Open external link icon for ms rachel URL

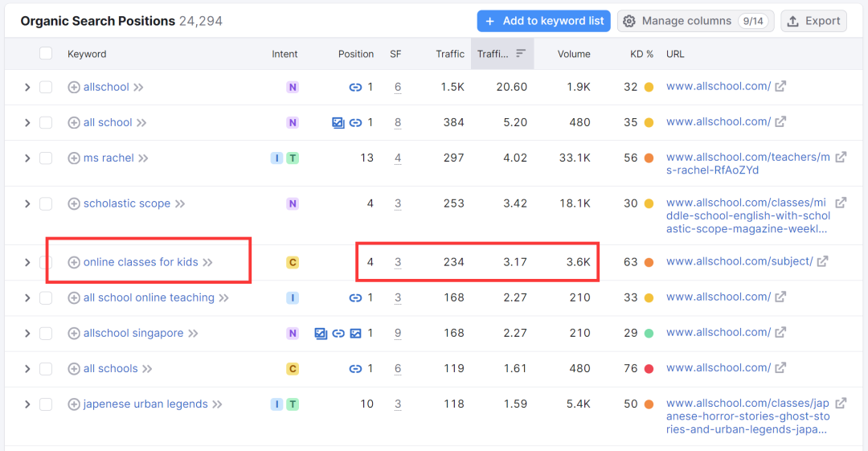(841, 158)
